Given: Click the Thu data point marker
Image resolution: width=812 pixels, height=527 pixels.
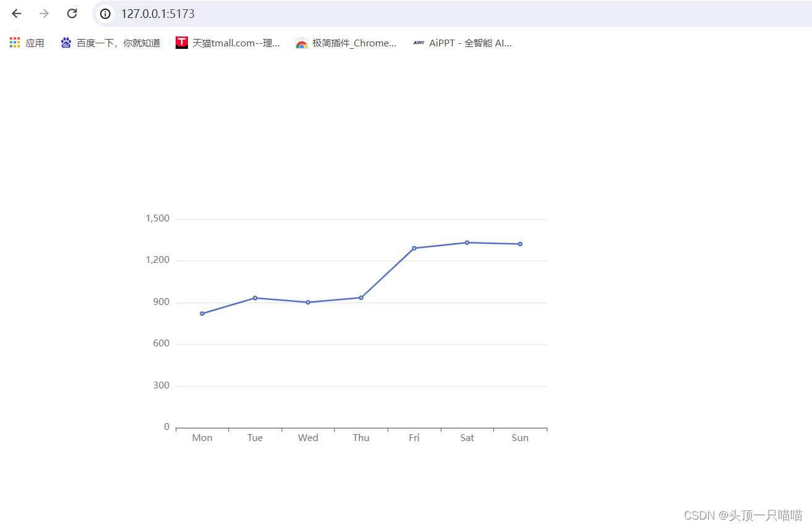Looking at the screenshot, I should point(361,298).
